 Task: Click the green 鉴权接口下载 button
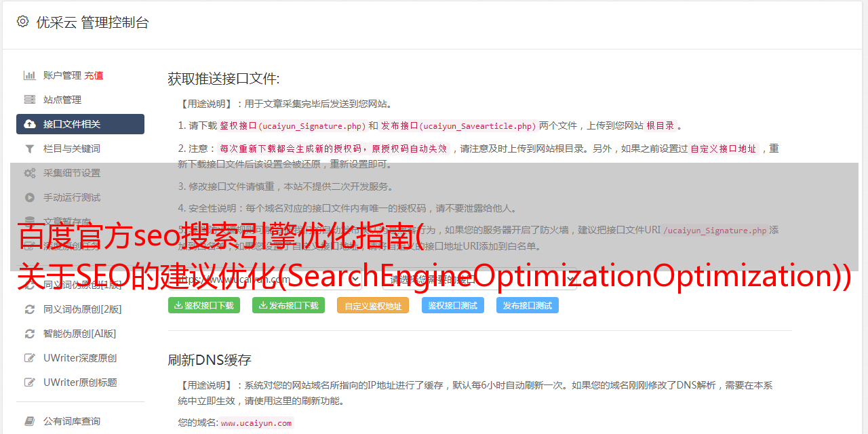(x=204, y=305)
